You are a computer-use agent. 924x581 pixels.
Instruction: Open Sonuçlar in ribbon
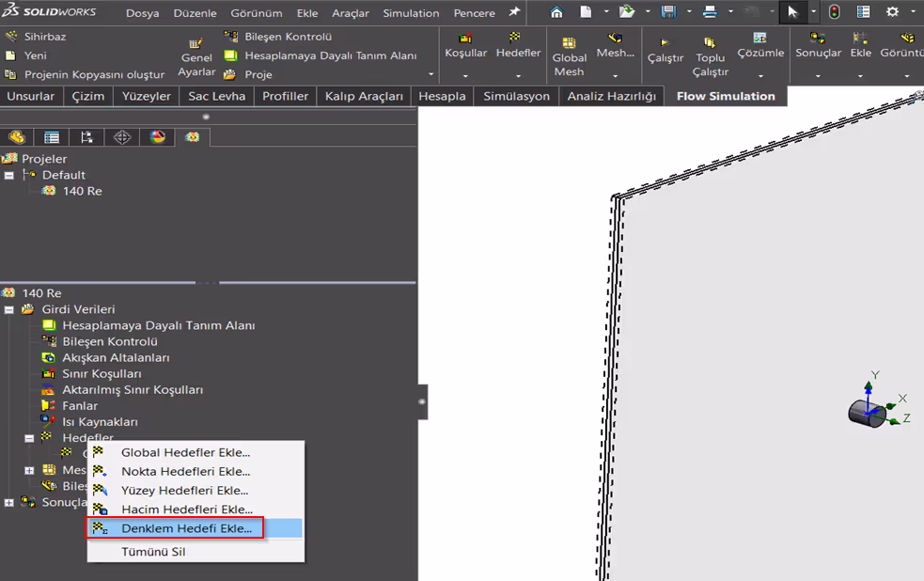click(x=818, y=46)
